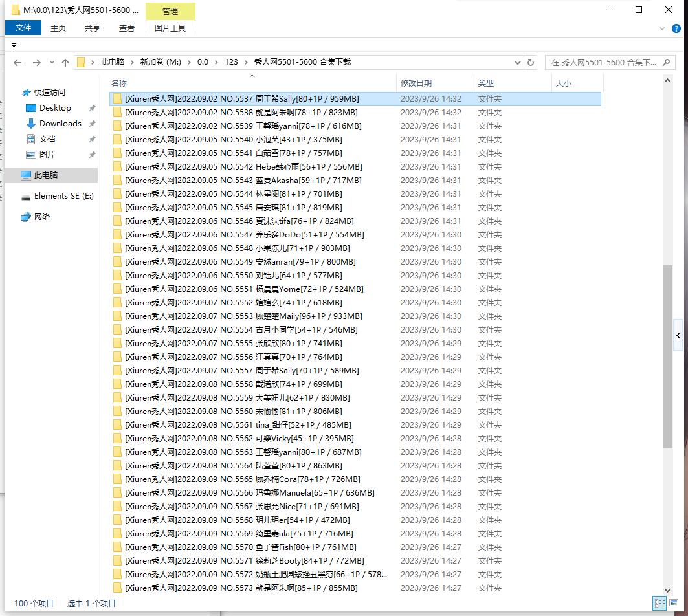Open Downloads in Quick access

(60, 124)
